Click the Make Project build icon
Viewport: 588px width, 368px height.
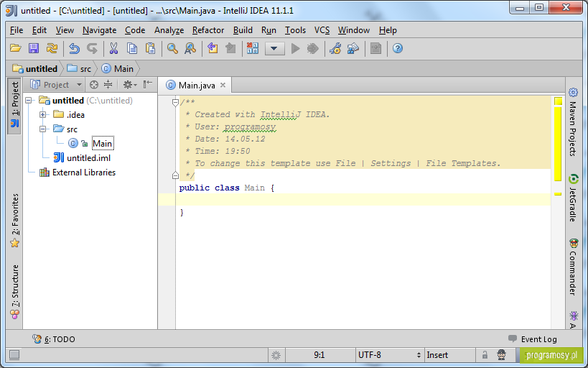pyautogui.click(x=253, y=48)
